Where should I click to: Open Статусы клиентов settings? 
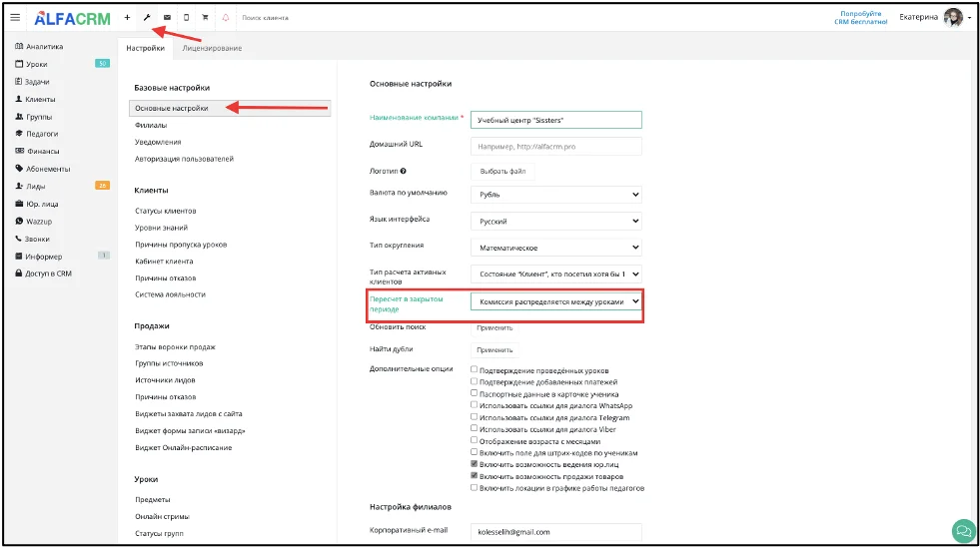[165, 211]
